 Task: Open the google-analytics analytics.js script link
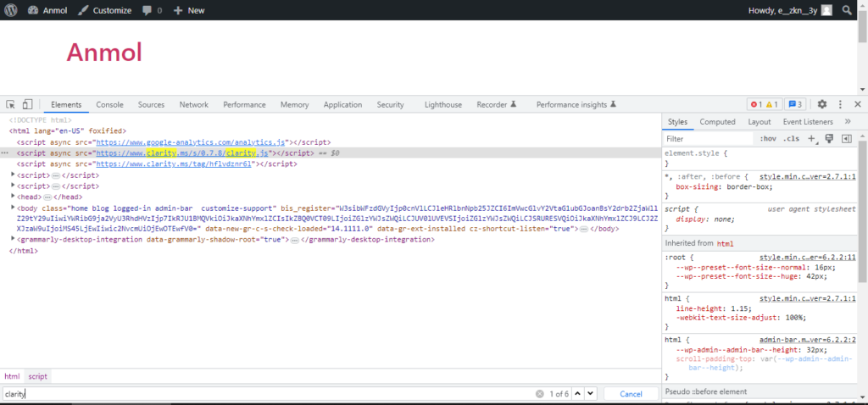tap(192, 142)
